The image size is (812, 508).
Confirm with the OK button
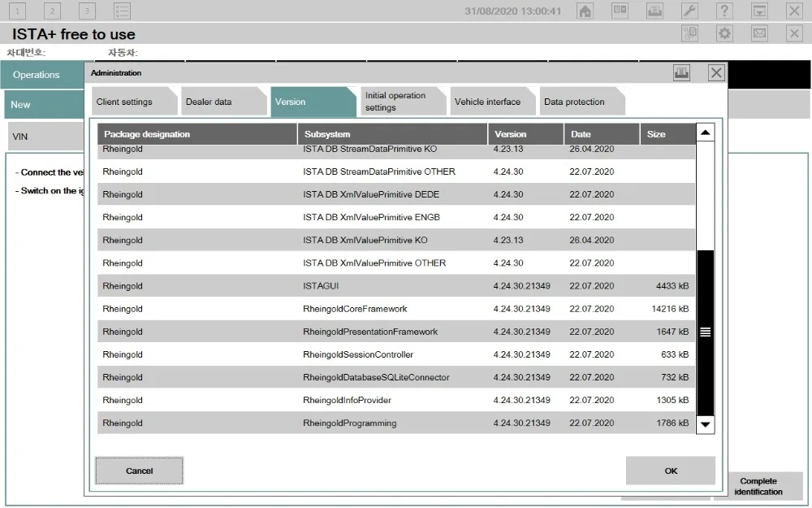coord(671,471)
